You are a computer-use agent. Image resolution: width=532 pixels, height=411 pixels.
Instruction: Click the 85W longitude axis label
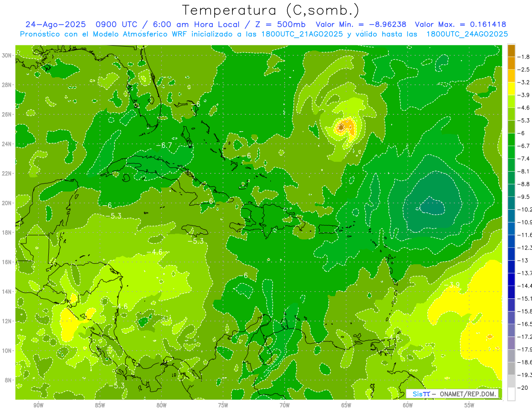100,405
